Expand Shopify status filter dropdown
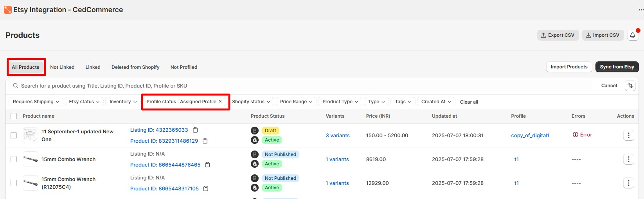Viewport: 644px width, 199px height. tap(251, 102)
